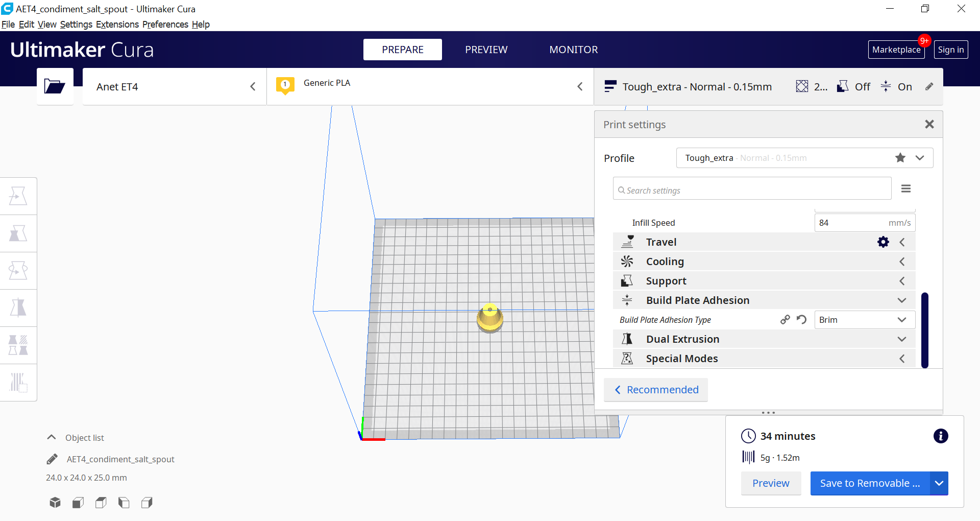Switch to right side view icon

(x=147, y=503)
